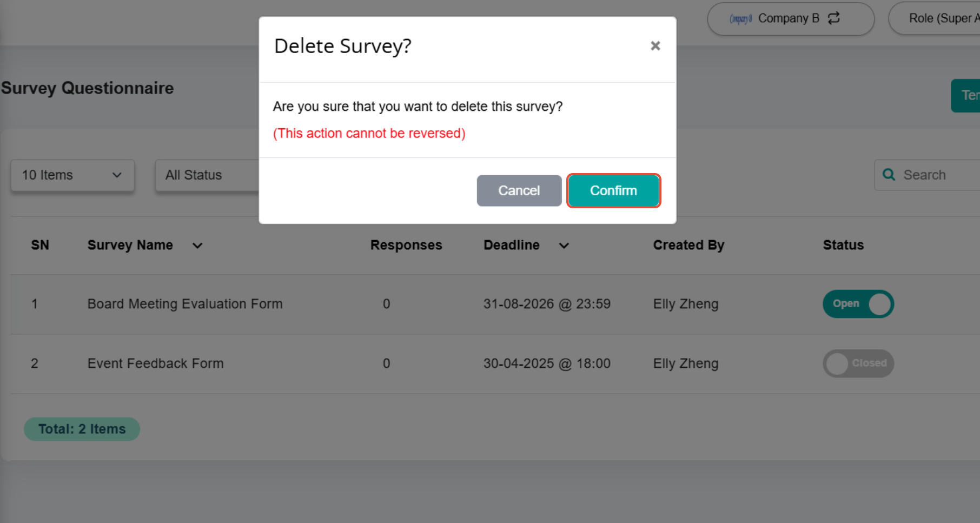980x523 pixels.
Task: Toggle the Closed status switch
Action: point(858,363)
